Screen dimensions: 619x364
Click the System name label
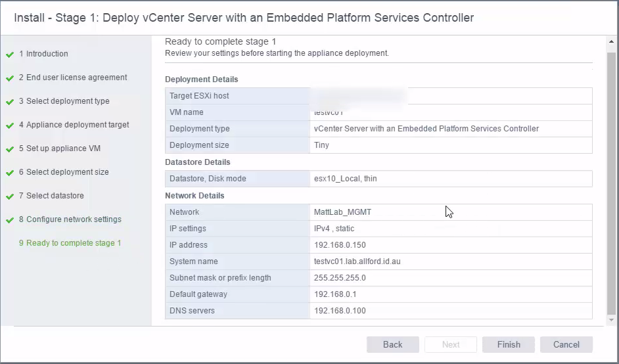(x=194, y=262)
